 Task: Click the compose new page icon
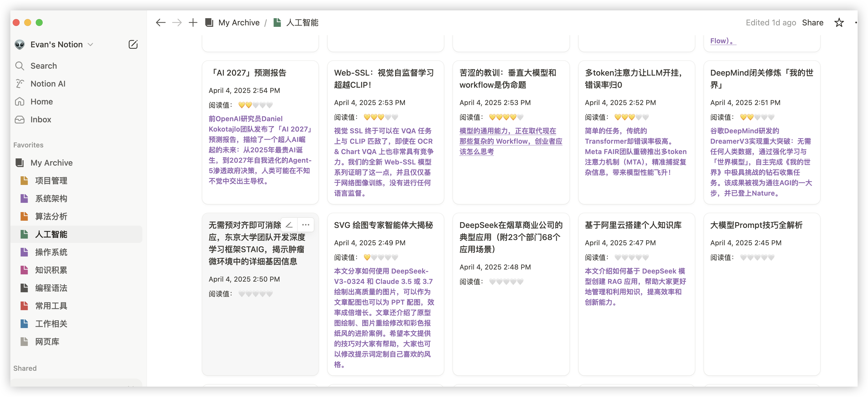(133, 44)
